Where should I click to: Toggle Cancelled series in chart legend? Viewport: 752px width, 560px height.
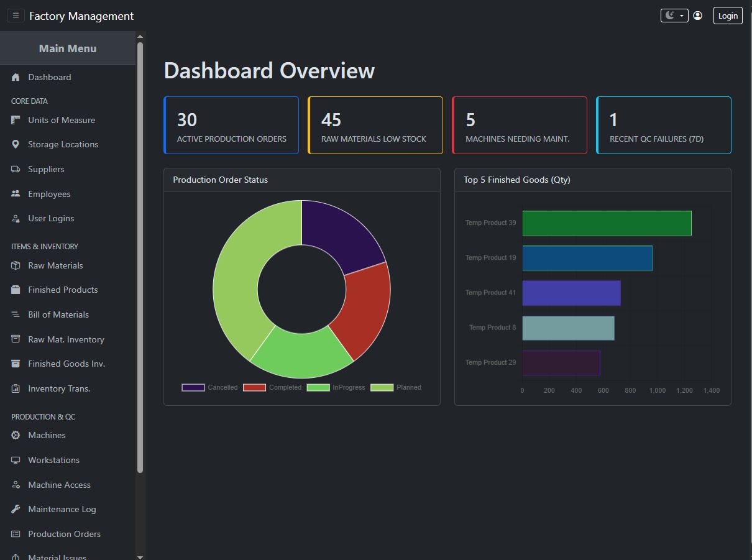(x=210, y=387)
